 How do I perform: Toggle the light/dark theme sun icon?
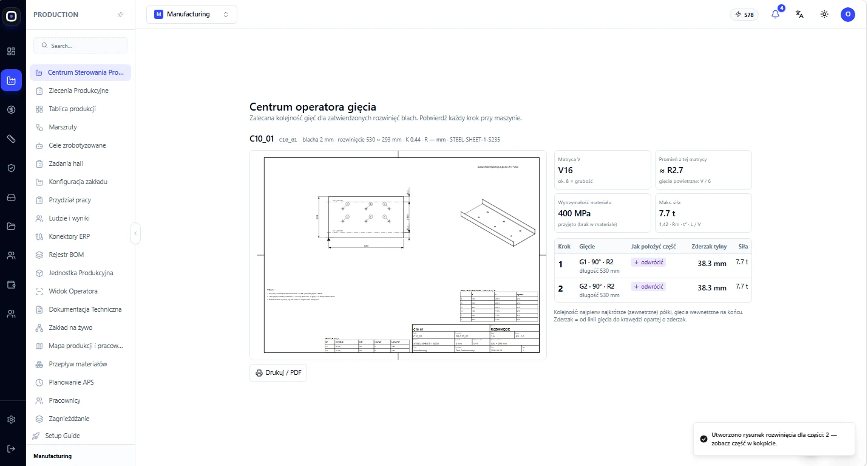824,15
